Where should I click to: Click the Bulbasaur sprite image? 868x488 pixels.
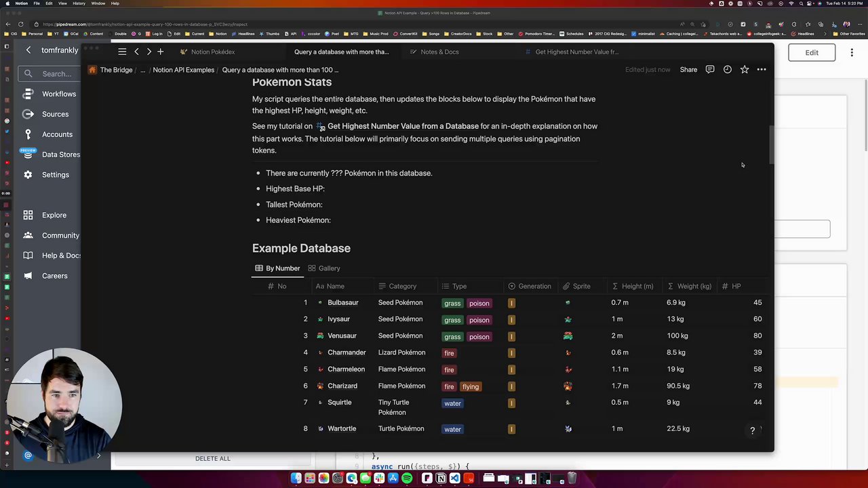pyautogui.click(x=568, y=303)
